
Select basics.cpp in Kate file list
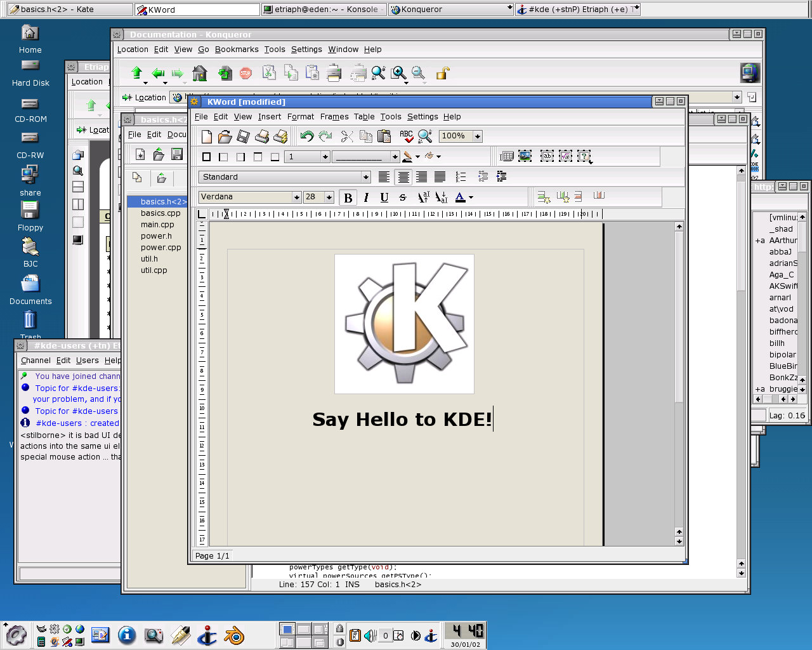[x=160, y=213]
